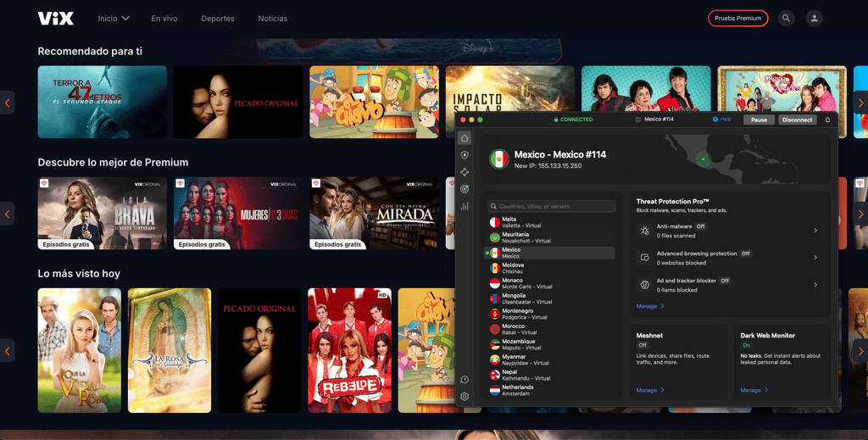Open Que la Vida me Robó poster
This screenshot has width=868, height=440.
(x=79, y=350)
